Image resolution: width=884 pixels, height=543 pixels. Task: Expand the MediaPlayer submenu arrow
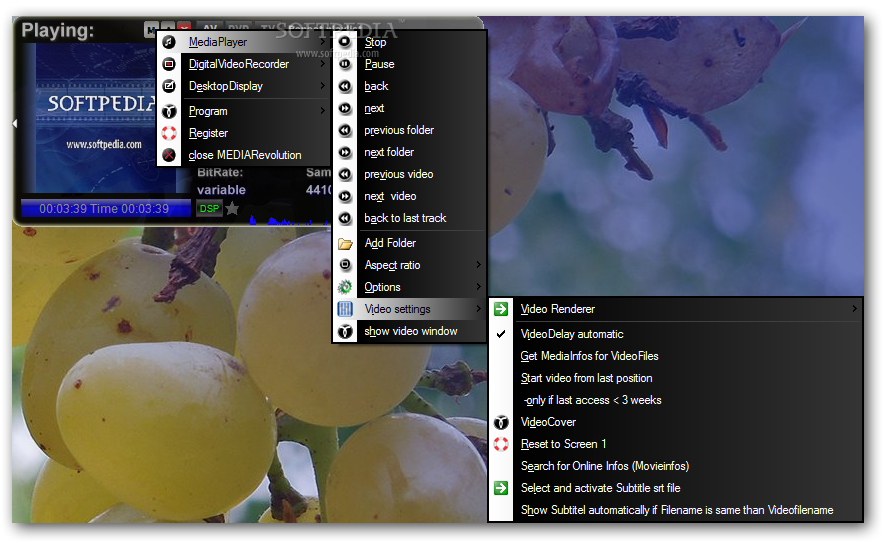pyautogui.click(x=322, y=42)
